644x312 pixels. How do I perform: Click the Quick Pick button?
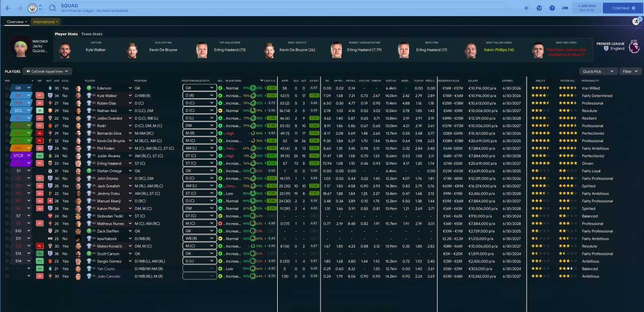pos(593,71)
